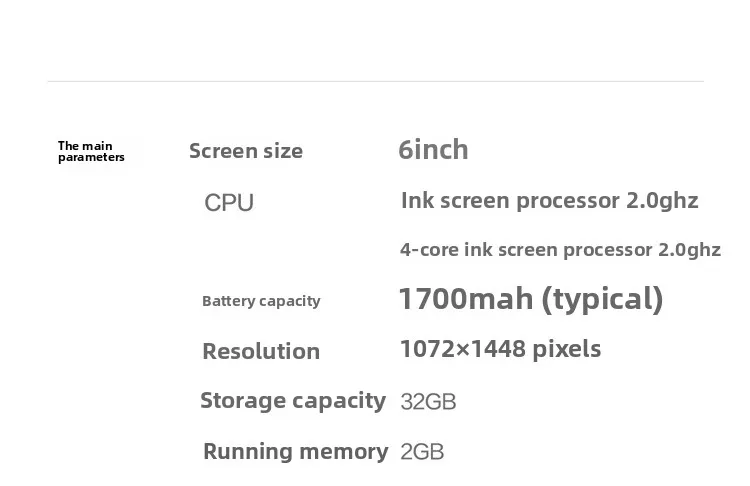750x486 pixels.
Task: Select the "Storage capacity" label
Action: [293, 401]
